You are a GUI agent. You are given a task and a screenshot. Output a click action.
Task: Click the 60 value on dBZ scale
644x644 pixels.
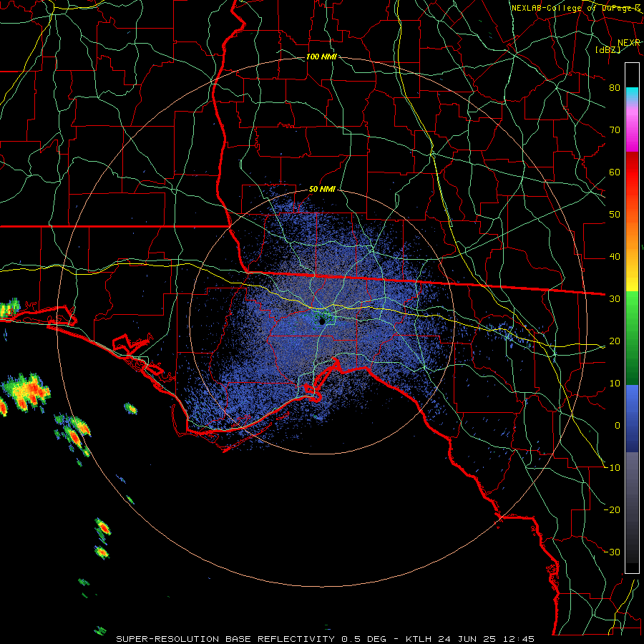pyautogui.click(x=615, y=172)
